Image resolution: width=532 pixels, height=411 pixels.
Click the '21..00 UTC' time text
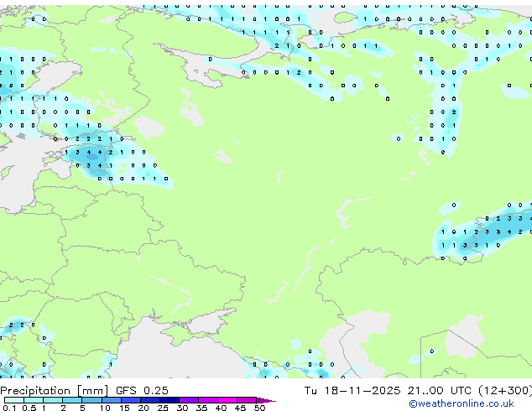point(440,391)
